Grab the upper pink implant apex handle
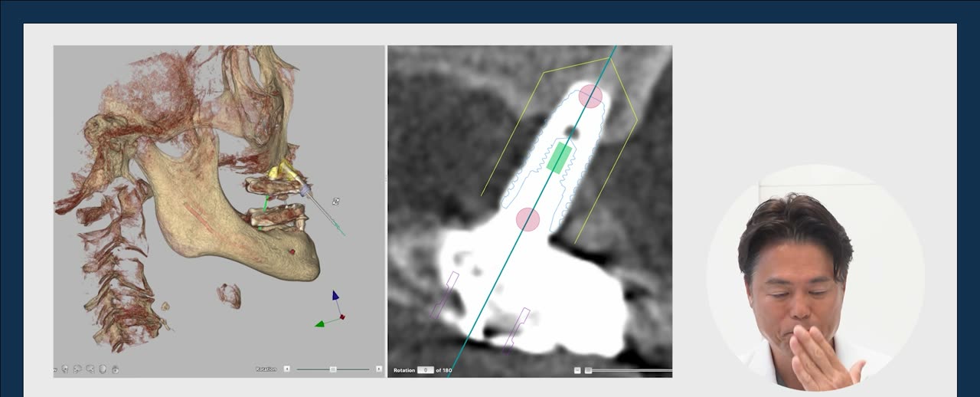980x397 pixels. (590, 96)
